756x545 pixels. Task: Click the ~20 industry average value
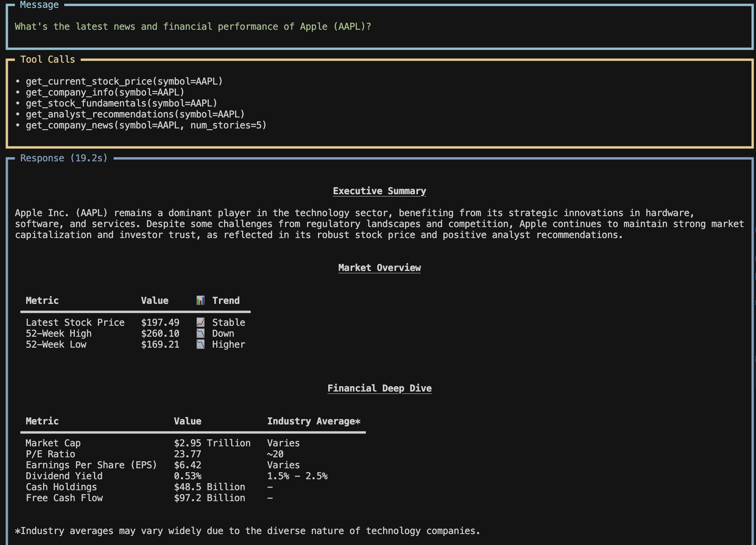click(275, 454)
